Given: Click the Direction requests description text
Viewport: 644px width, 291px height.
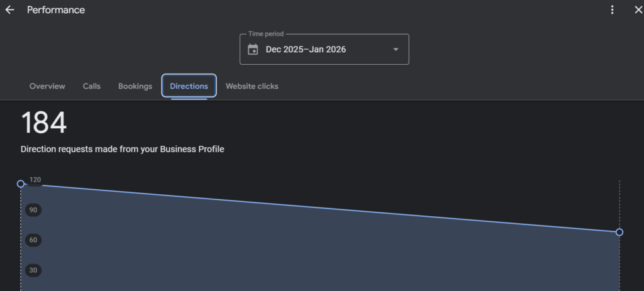Looking at the screenshot, I should point(122,150).
